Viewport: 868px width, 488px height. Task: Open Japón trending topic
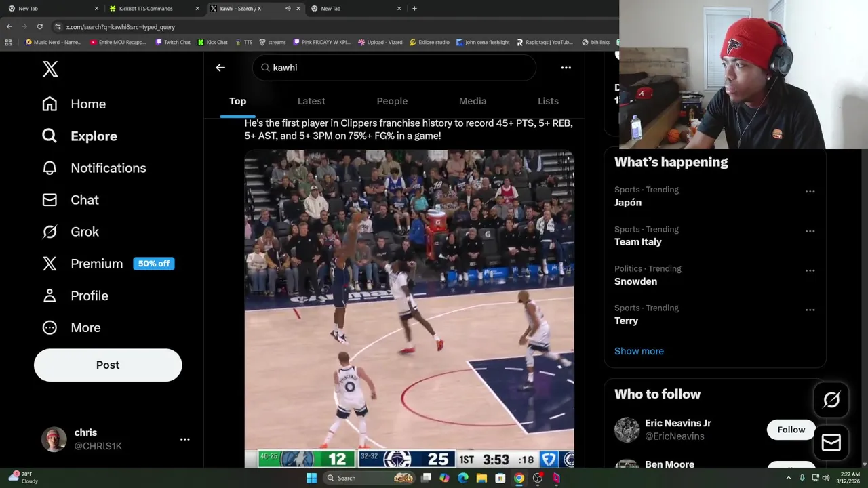tap(628, 203)
